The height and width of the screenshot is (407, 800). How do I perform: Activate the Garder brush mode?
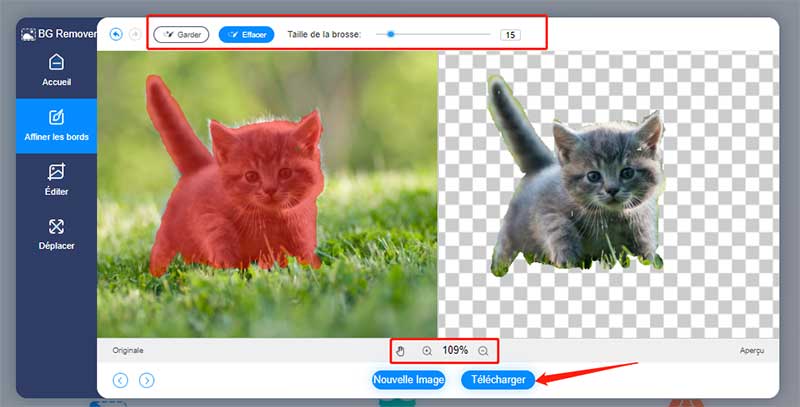182,34
